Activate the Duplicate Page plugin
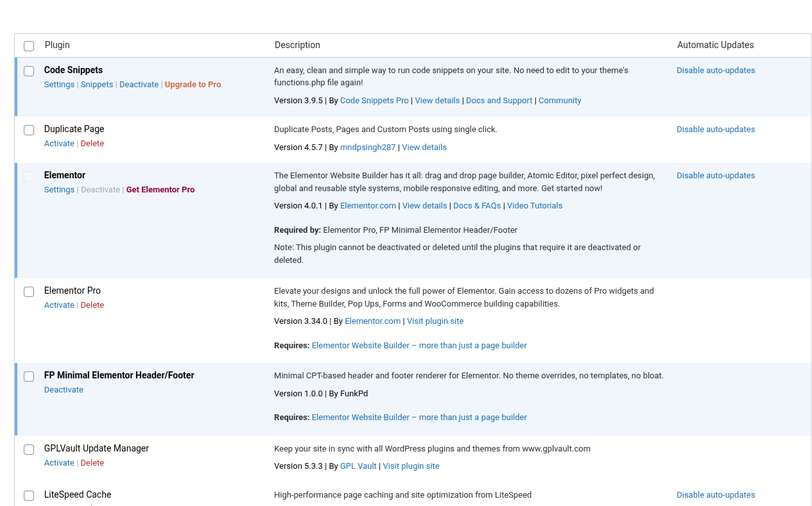 pos(59,143)
